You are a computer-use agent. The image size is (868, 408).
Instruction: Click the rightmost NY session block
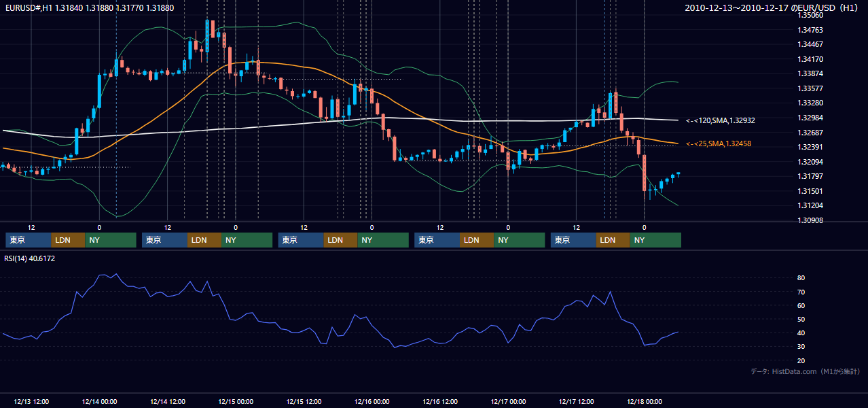(x=655, y=240)
